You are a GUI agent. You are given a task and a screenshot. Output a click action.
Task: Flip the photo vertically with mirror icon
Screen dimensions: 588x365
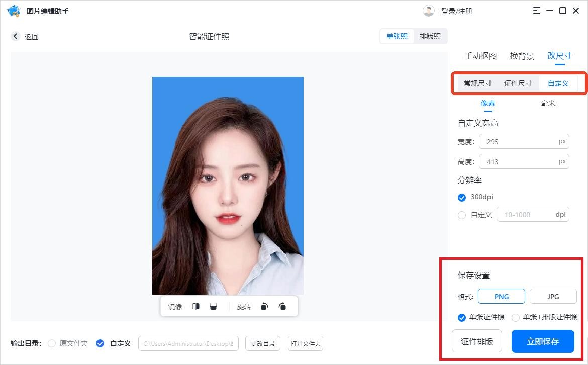point(213,306)
